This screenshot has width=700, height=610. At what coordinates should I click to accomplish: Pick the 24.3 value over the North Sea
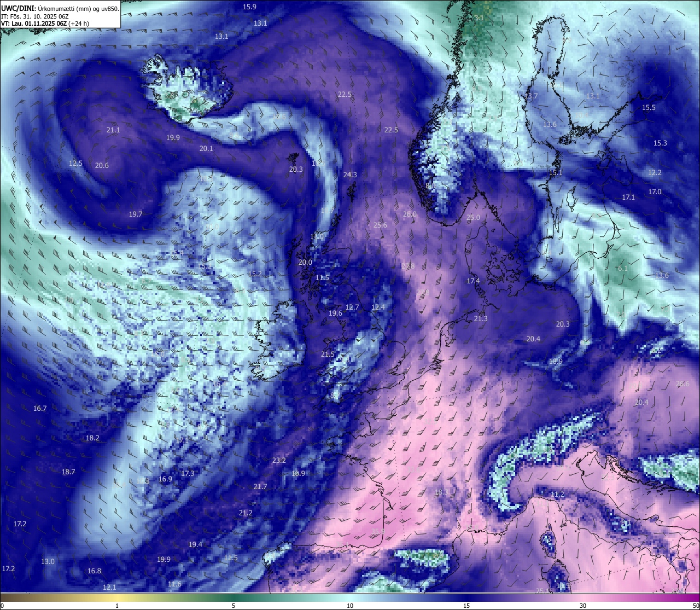pos(350,175)
